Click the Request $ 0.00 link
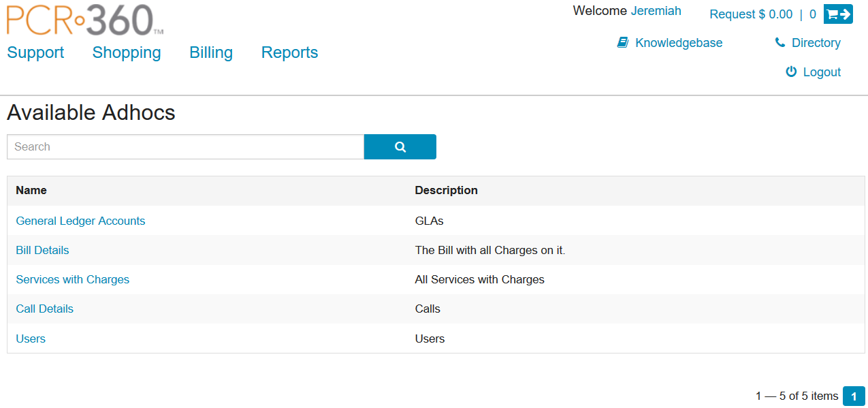The image size is (868, 408). point(751,14)
